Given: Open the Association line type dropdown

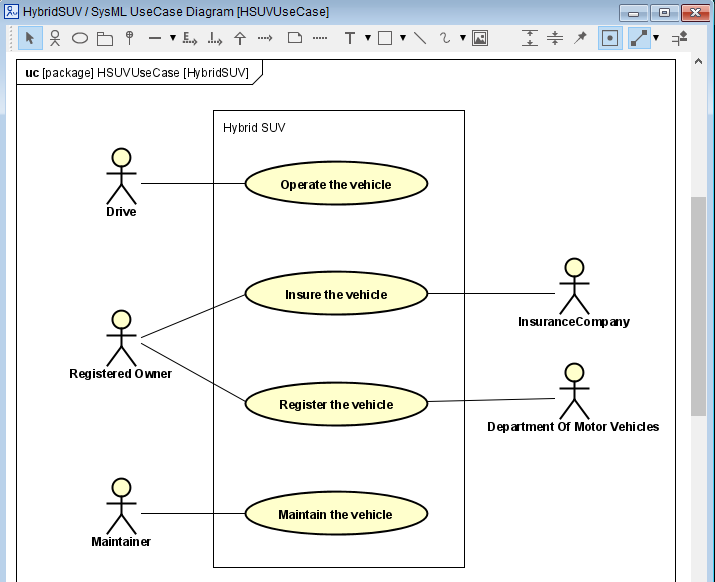Looking at the screenshot, I should point(173,38).
